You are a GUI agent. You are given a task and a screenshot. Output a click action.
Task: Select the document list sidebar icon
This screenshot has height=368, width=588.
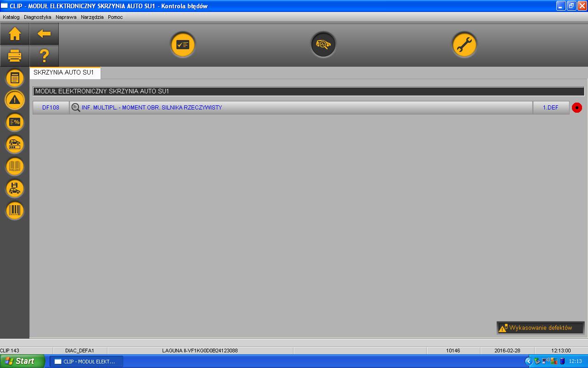[15, 78]
